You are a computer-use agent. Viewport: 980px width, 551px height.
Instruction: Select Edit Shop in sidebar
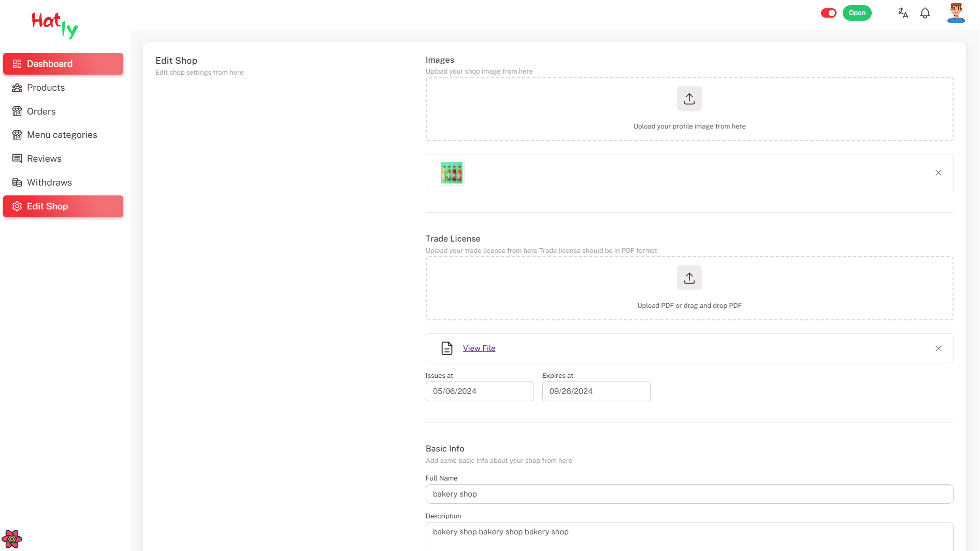tap(63, 206)
